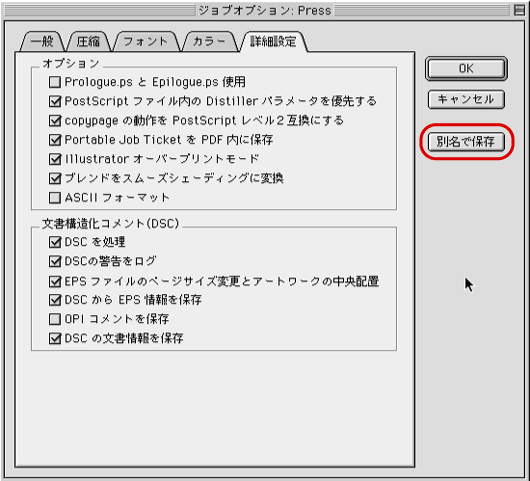Image resolution: width=530 pixels, height=481 pixels.
Task: Toggle DSC から EPS 情報を保存
Action: click(x=55, y=300)
